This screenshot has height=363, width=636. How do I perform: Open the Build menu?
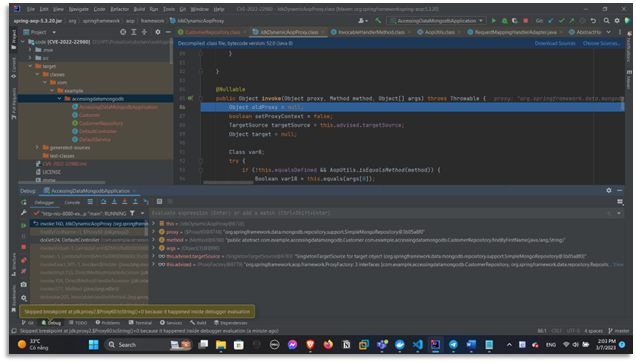point(139,9)
